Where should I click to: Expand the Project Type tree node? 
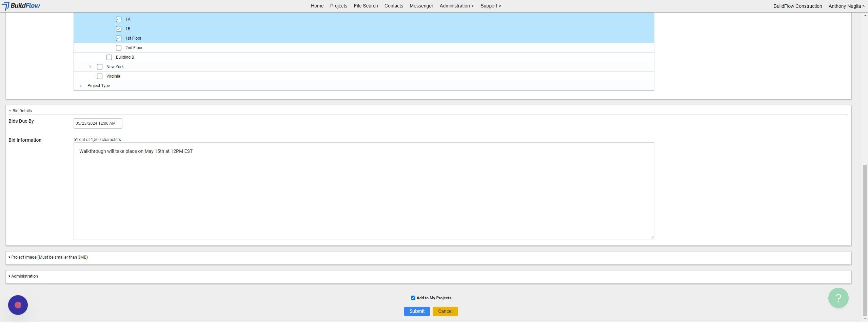(x=81, y=86)
